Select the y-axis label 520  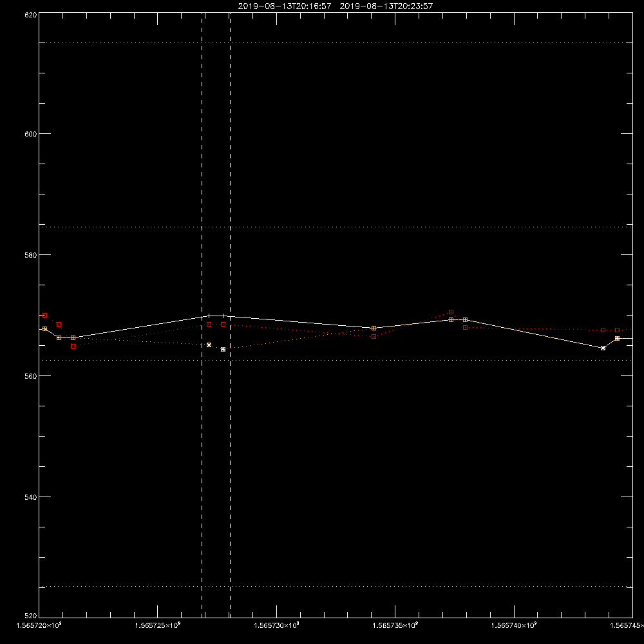(31, 616)
